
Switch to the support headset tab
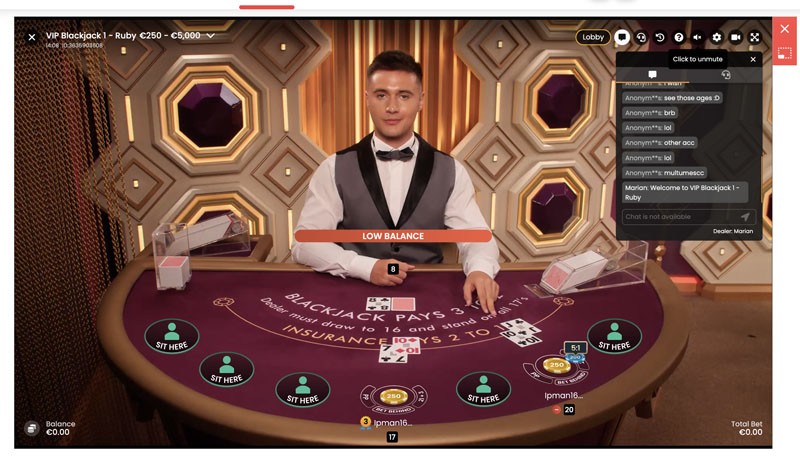pyautogui.click(x=726, y=74)
